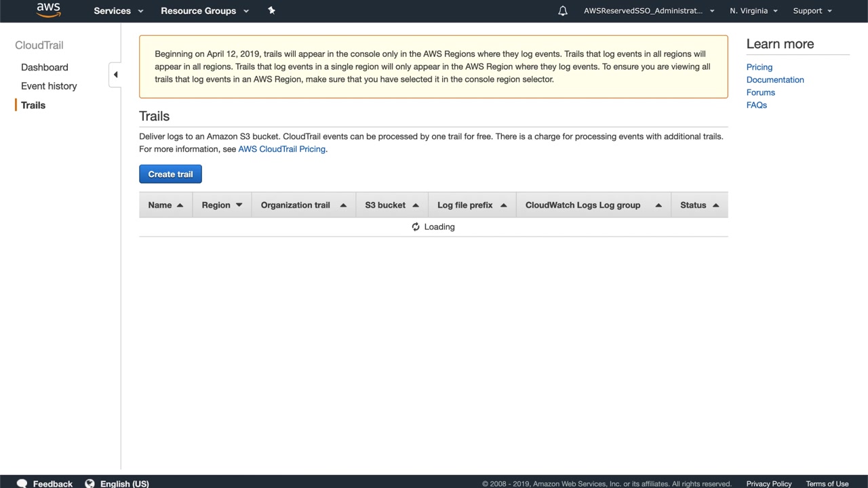
Task: Open the Documentation link
Action: [775, 80]
